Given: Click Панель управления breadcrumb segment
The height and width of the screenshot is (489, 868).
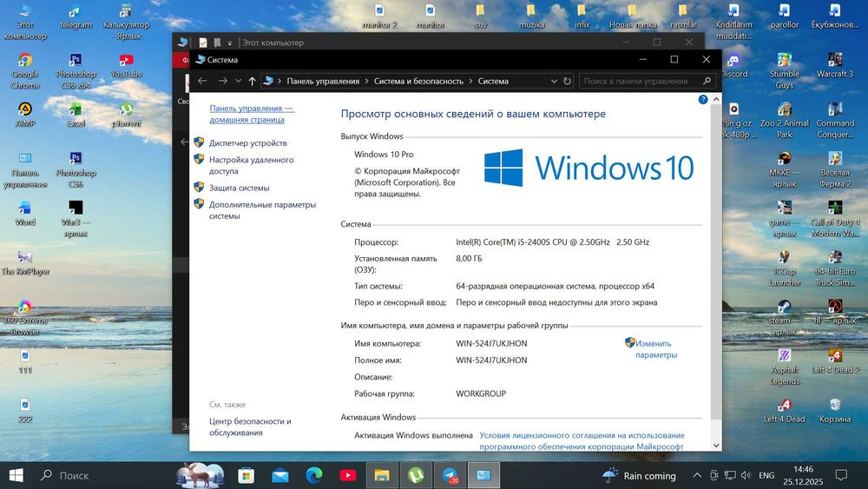Looking at the screenshot, I should pyautogui.click(x=323, y=81).
